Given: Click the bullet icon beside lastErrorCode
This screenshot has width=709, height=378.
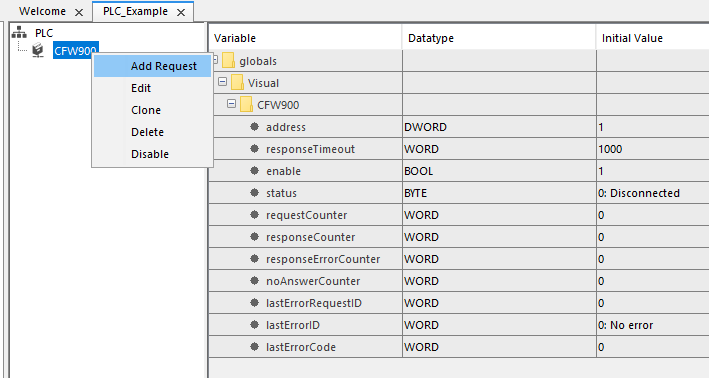Looking at the screenshot, I should pos(255,347).
